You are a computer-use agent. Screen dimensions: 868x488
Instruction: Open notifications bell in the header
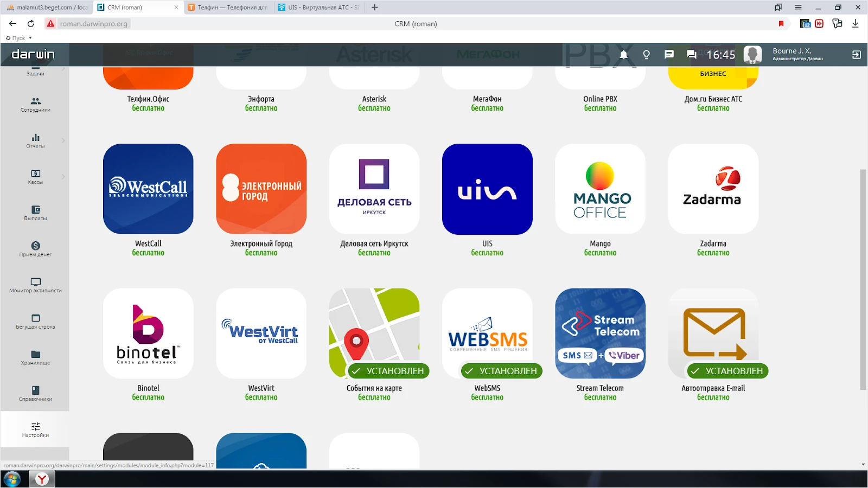tap(624, 55)
